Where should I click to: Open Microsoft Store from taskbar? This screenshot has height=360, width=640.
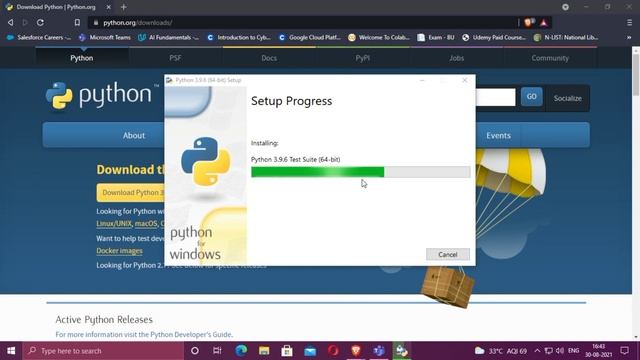click(x=287, y=351)
